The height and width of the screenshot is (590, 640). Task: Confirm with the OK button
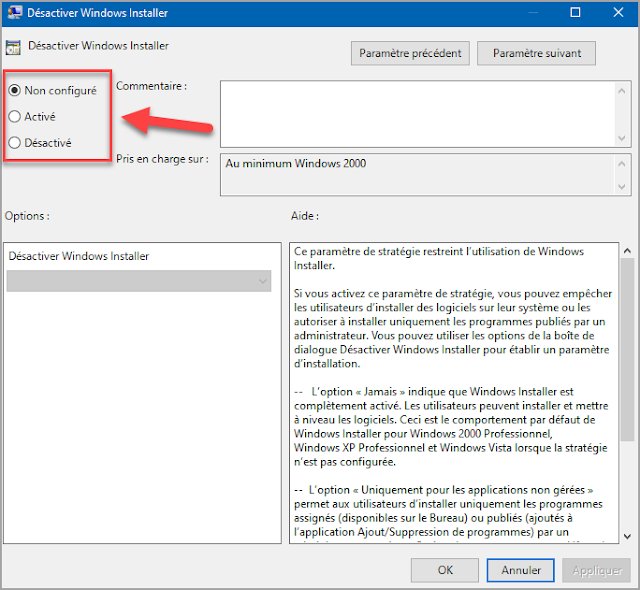[x=445, y=570]
